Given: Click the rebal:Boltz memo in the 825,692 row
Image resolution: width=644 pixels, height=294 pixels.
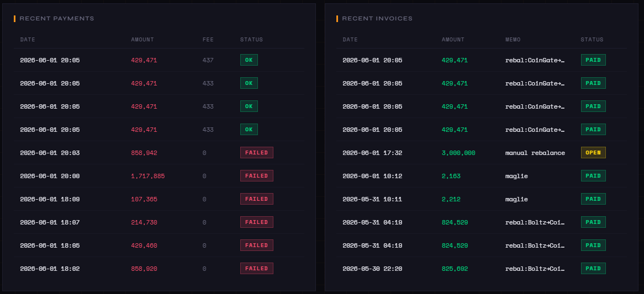Looking at the screenshot, I should click(535, 269).
